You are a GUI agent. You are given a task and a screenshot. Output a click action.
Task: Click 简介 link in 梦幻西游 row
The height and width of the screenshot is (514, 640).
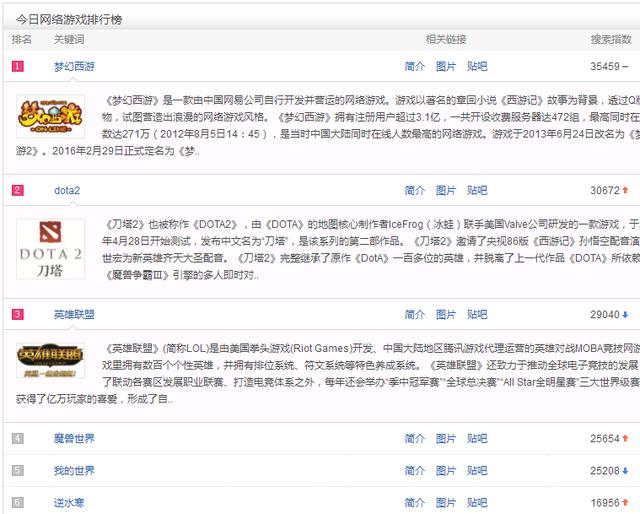point(415,66)
